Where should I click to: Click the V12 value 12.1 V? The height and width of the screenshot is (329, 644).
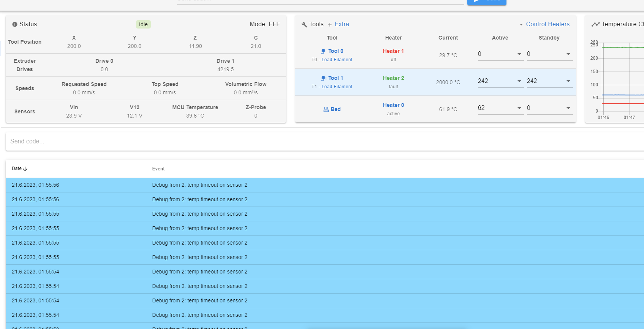134,116
